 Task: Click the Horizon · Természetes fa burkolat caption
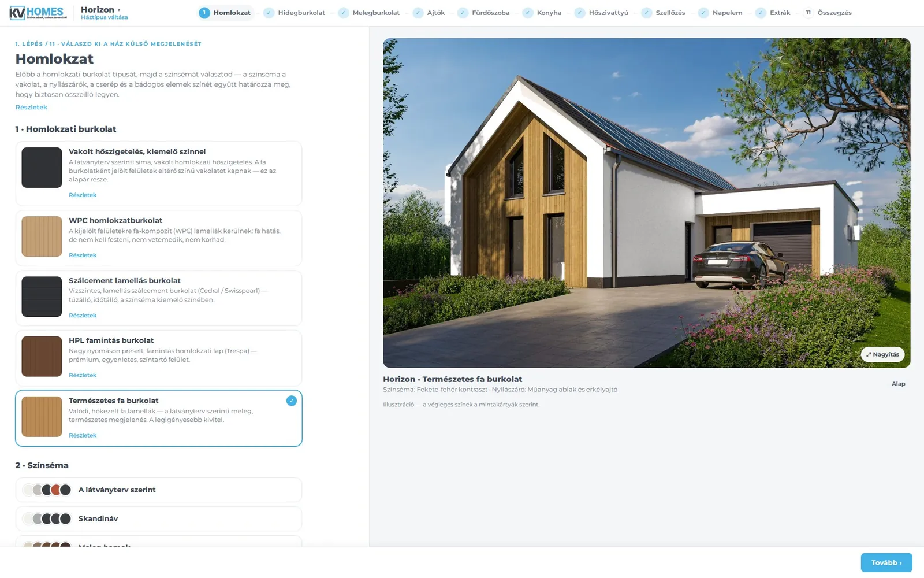coord(452,379)
